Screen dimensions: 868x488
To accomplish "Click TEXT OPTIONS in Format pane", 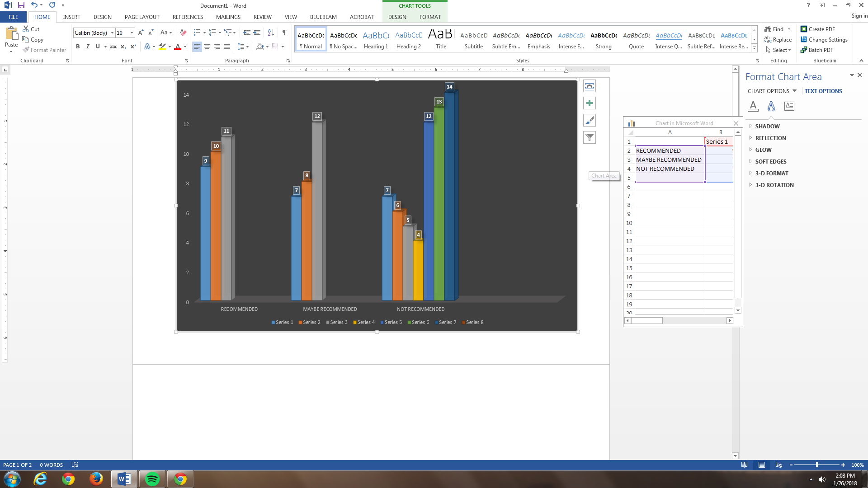I will tap(823, 91).
